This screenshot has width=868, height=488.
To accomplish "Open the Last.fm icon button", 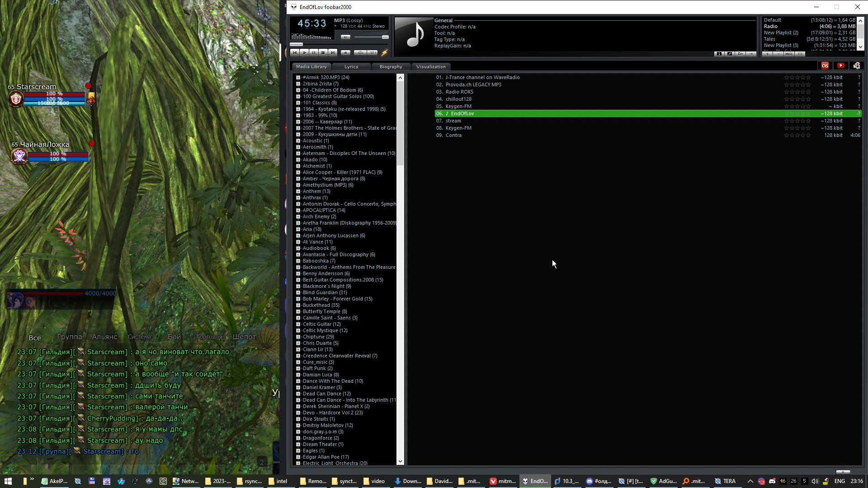I will [825, 66].
